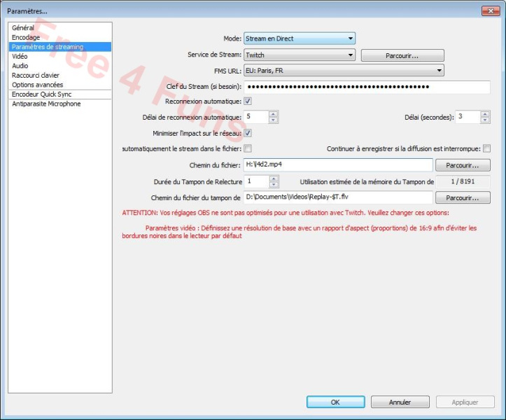Click the Clef du Stream input field
Viewport: 506px width, 420px height.
pyautogui.click(x=367, y=87)
